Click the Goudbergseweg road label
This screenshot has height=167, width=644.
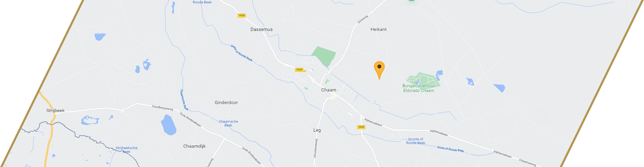tap(162, 107)
